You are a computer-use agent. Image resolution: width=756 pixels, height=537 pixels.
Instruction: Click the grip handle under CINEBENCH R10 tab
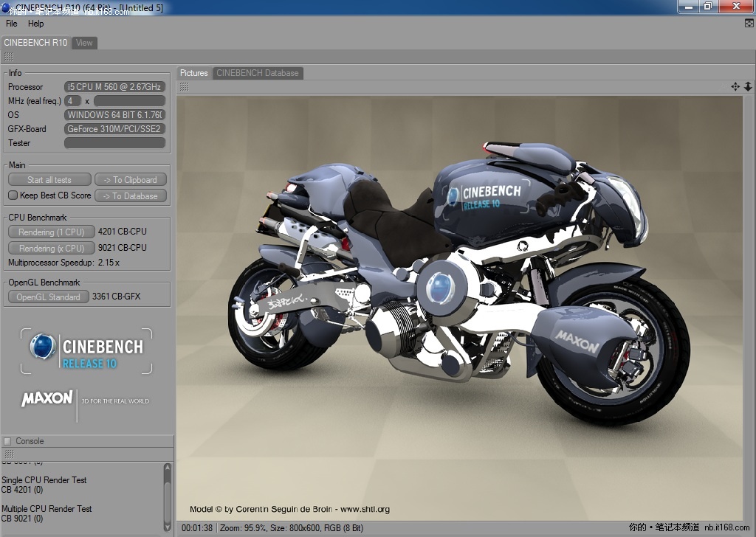[9, 57]
